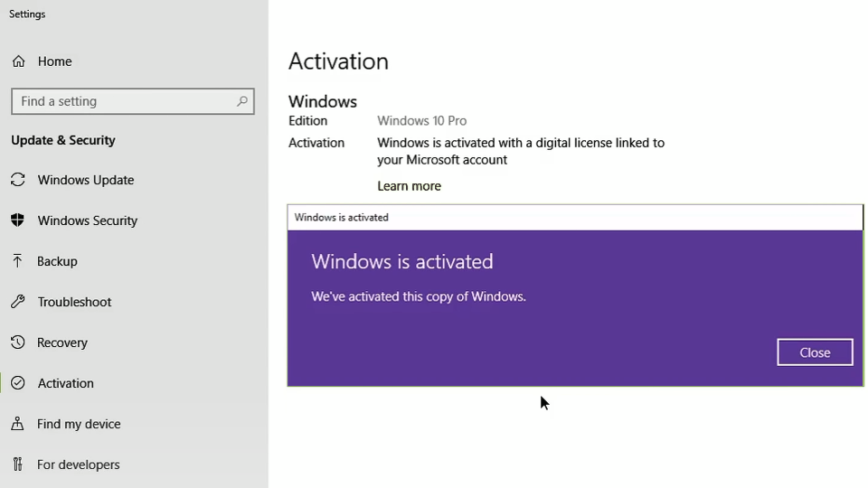The width and height of the screenshot is (868, 488).
Task: Click the Windows Security shield icon
Action: [18, 220]
